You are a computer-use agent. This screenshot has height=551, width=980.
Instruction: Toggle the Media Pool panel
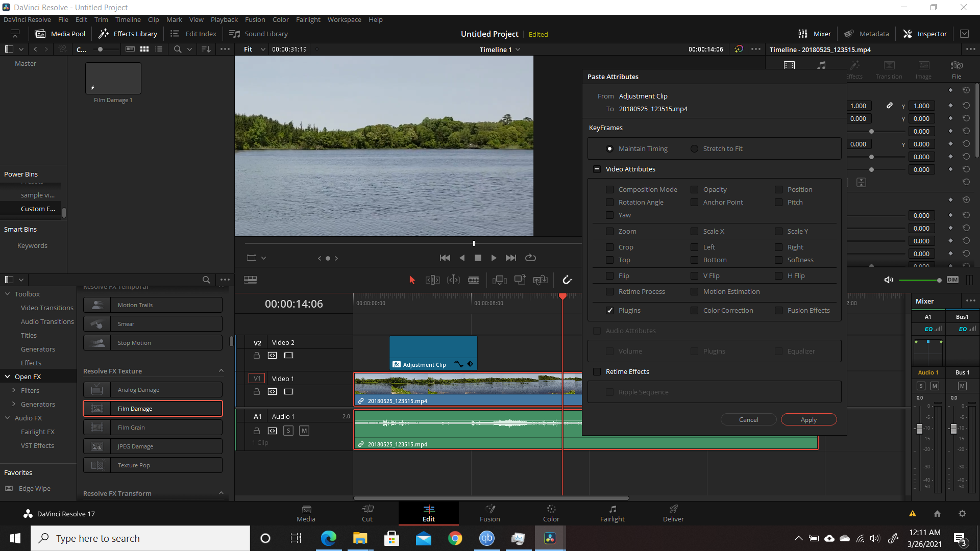click(60, 34)
